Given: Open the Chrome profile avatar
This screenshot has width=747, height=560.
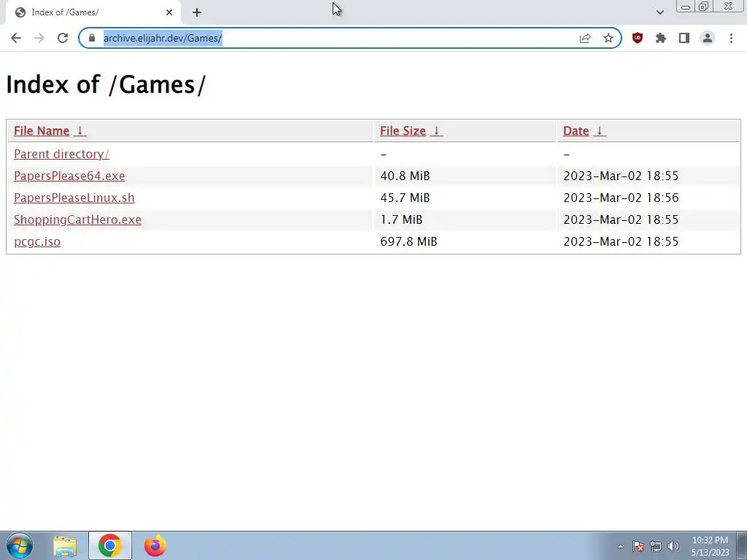Looking at the screenshot, I should 708,38.
